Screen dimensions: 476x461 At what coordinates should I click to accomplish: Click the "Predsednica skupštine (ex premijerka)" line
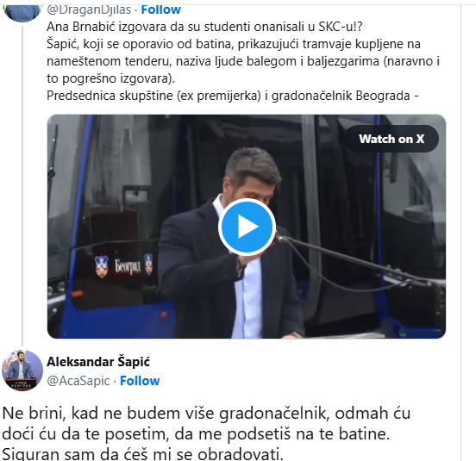point(233,96)
